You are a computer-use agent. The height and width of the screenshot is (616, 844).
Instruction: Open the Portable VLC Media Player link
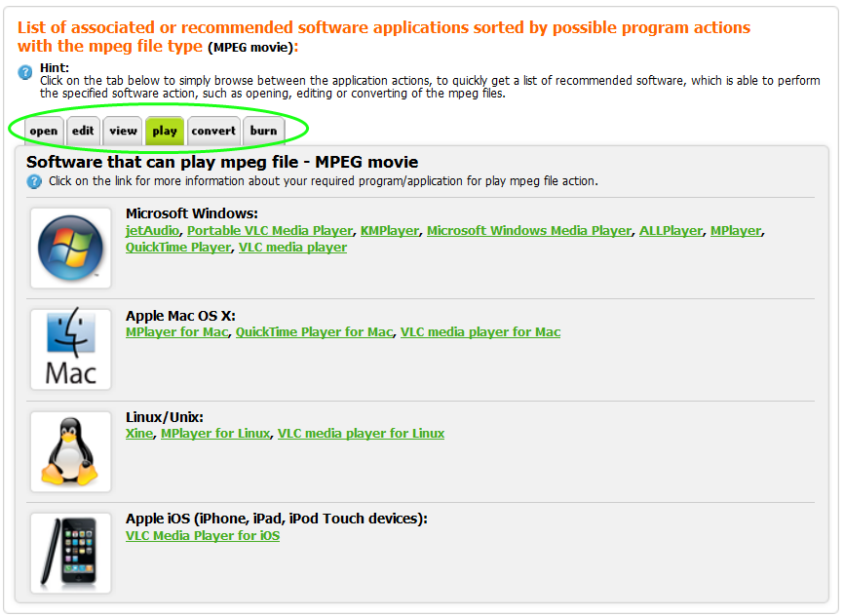pyautogui.click(x=270, y=230)
